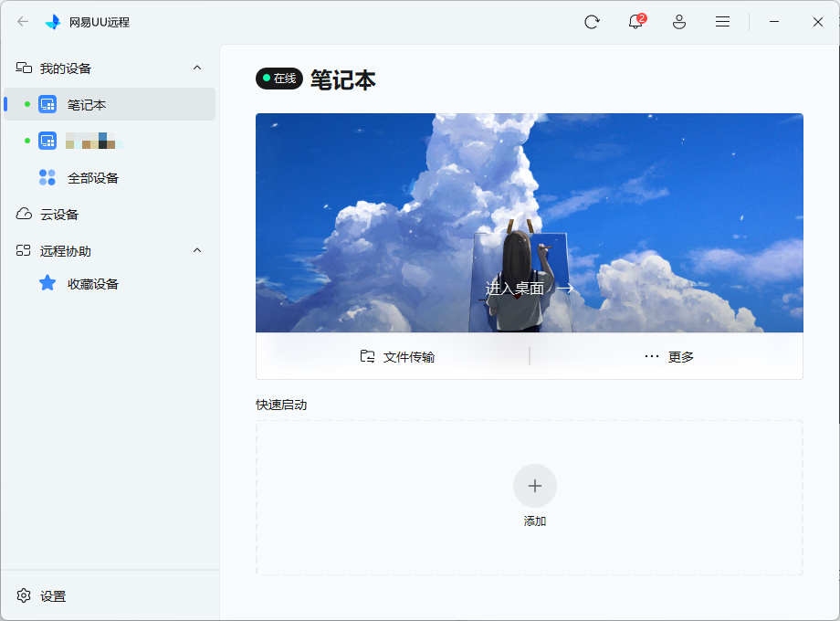Open 更多 options
The image size is (840, 621).
[x=668, y=356]
